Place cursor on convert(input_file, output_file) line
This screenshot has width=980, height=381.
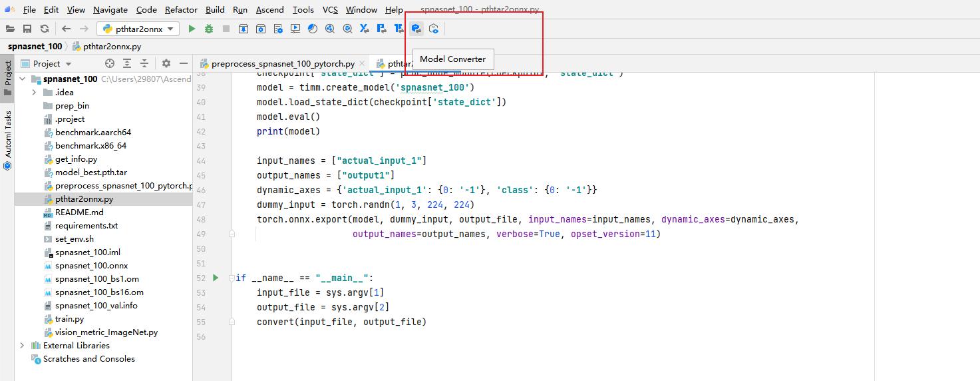341,322
